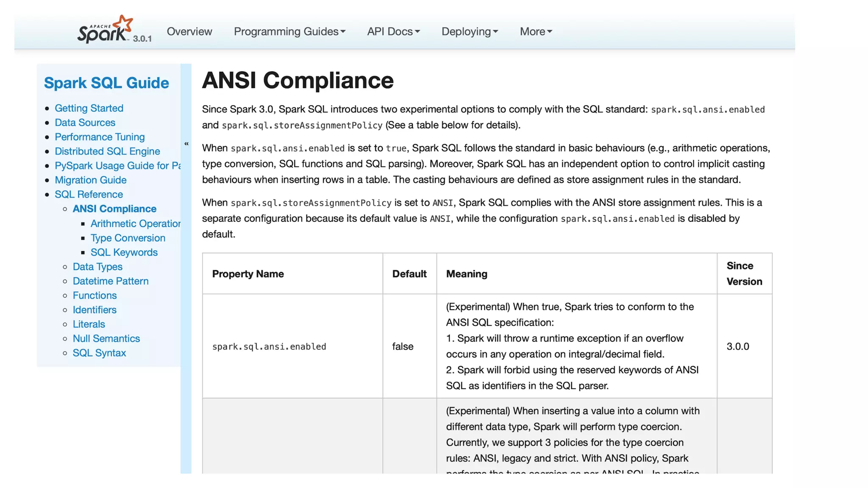Jump to the Type Conversion section

pyautogui.click(x=128, y=238)
